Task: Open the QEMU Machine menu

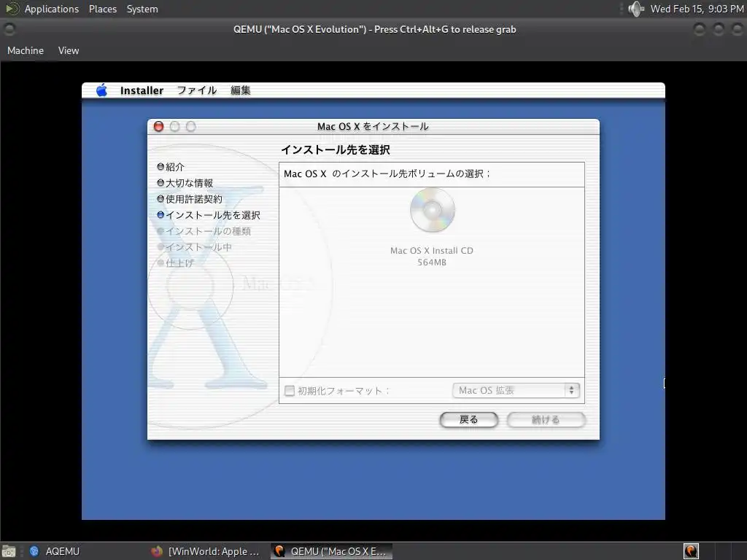Action: tap(26, 50)
